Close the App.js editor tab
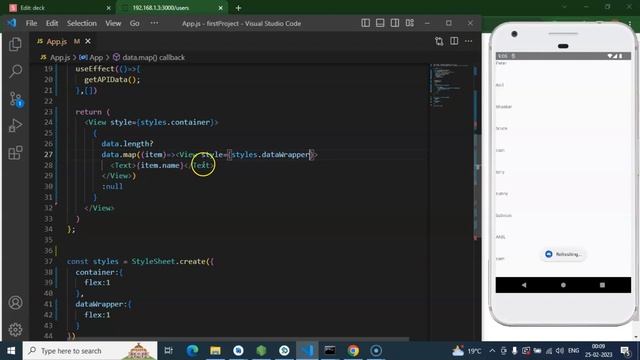This screenshot has width=640, height=360. click(88, 41)
